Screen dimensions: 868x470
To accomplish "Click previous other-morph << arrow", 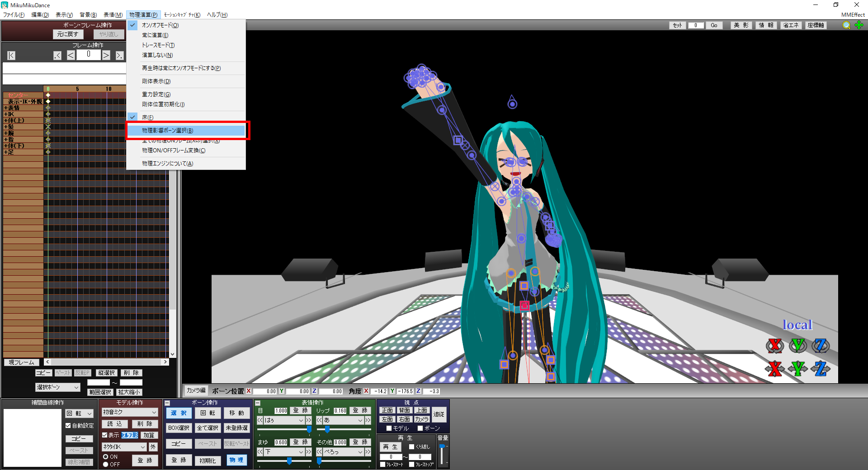I will coord(319,452).
